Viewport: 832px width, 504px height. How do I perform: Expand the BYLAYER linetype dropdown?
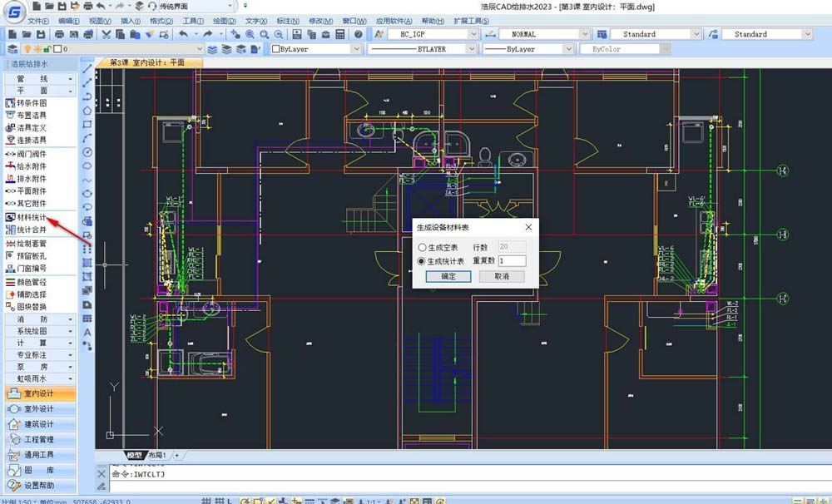pyautogui.click(x=473, y=50)
